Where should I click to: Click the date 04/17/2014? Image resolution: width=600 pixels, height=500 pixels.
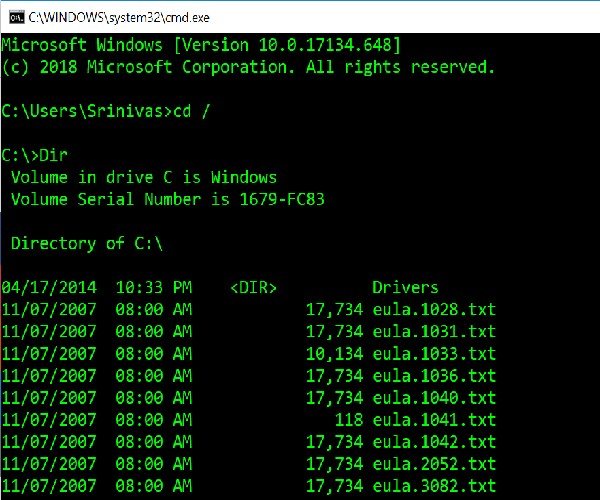[49, 288]
